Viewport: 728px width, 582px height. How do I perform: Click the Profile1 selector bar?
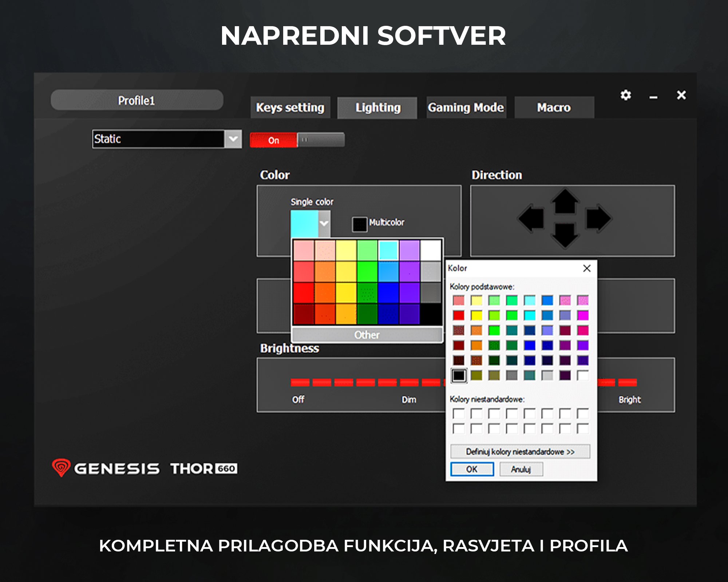point(137,100)
